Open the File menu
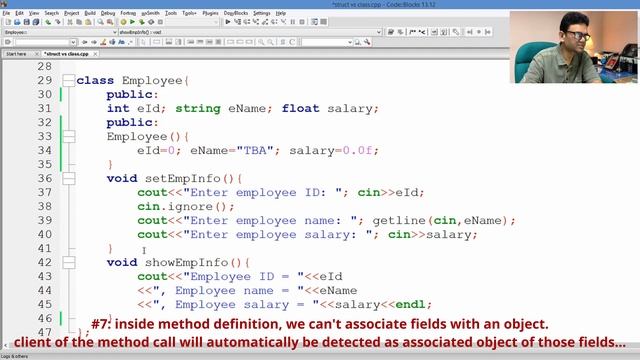The width and height of the screenshot is (640, 360). click(x=6, y=13)
